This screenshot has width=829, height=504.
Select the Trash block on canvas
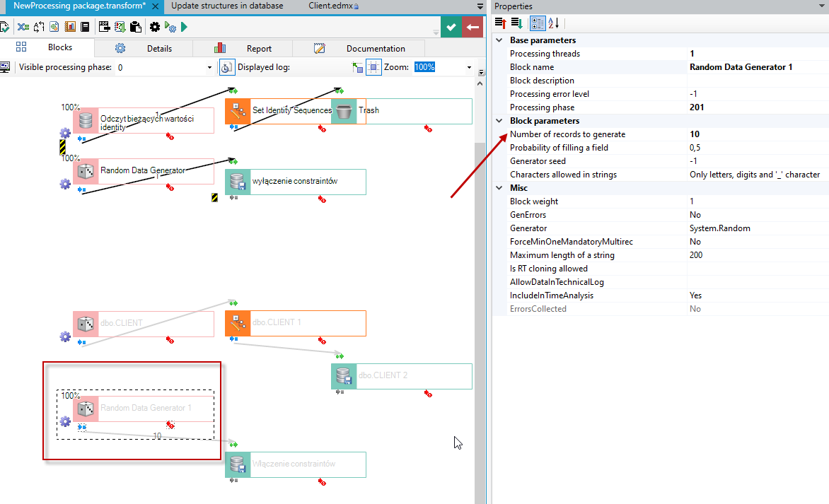click(402, 112)
